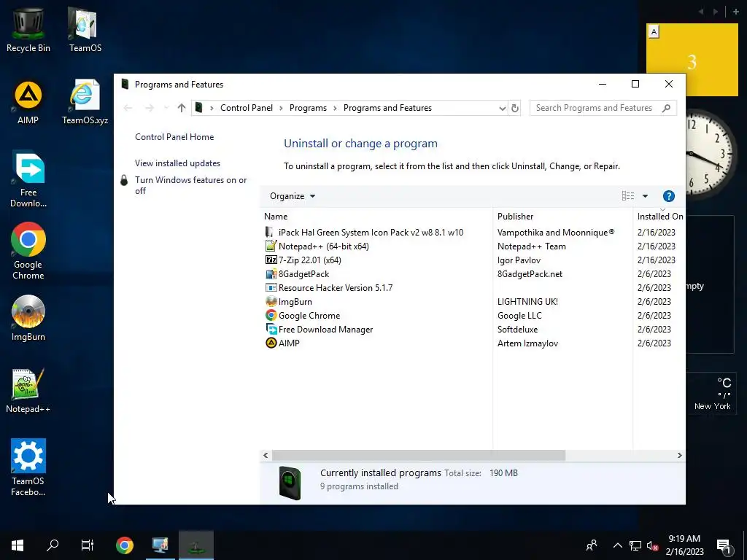Screen dimensions: 747x560
Task: Open Google Chrome desktop shortcut
Action: tap(28, 251)
